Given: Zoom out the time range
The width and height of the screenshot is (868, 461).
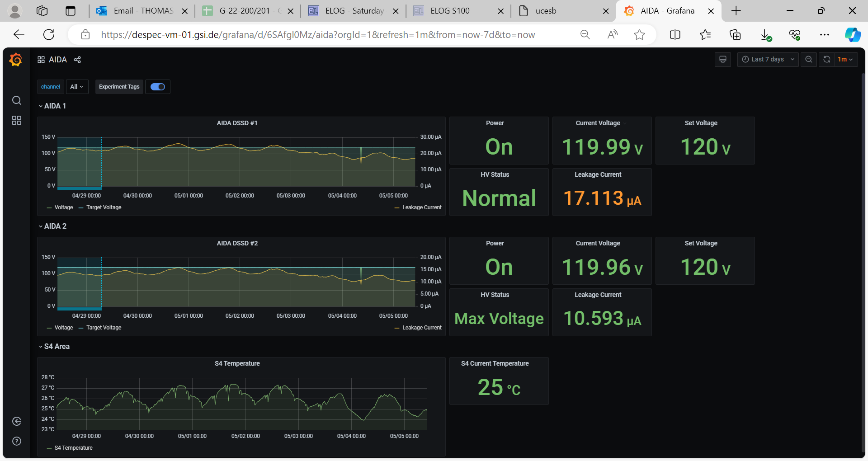Looking at the screenshot, I should pyautogui.click(x=809, y=59).
